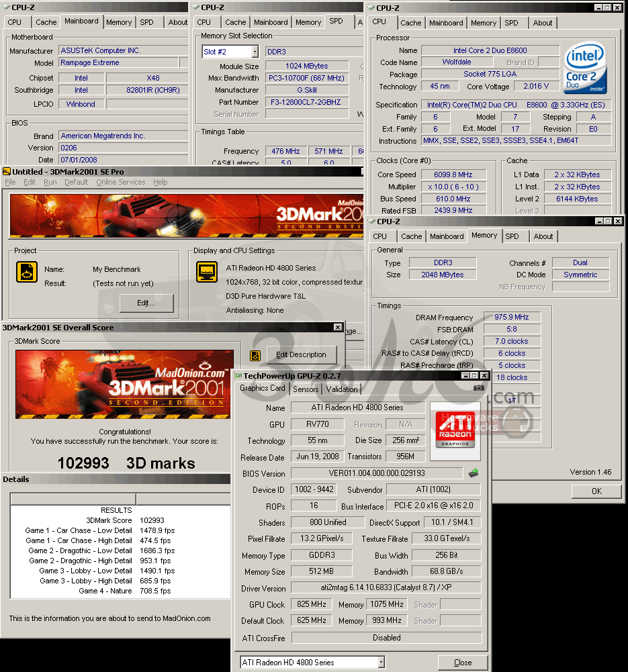The image size is (628, 672).
Task: Open the About tab in CPU-Z Memory window
Action: tap(543, 236)
